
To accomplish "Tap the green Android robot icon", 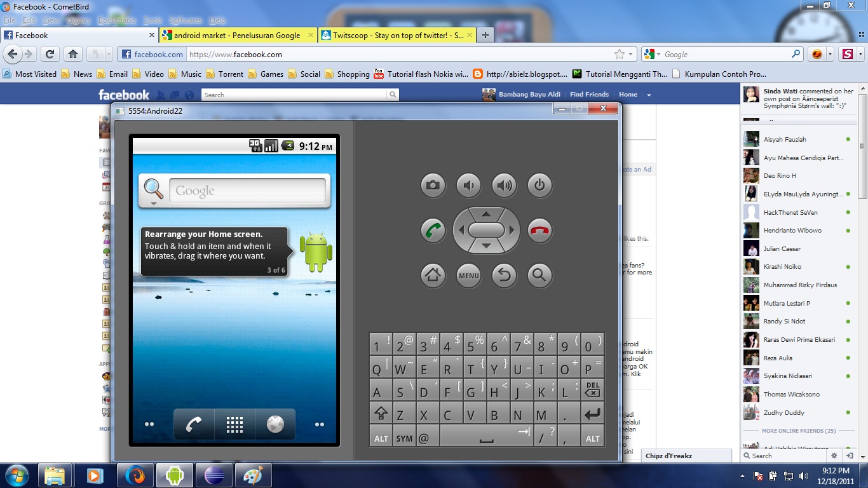I will coord(316,252).
